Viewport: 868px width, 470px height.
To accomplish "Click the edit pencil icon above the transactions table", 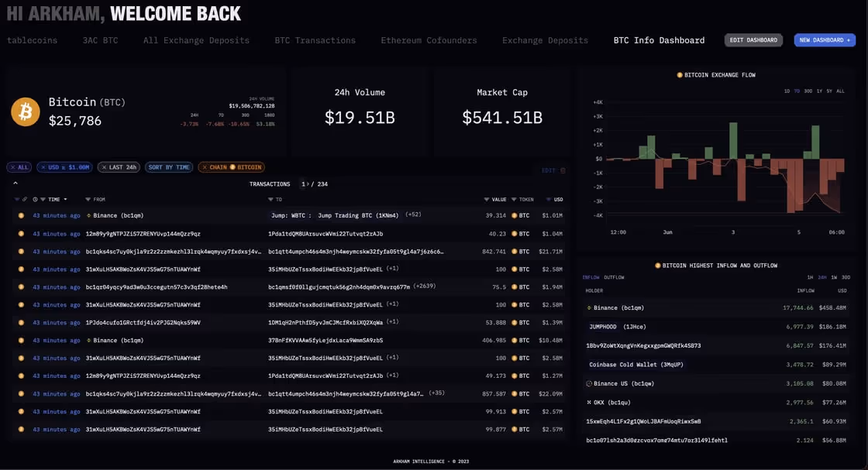I will (547, 170).
